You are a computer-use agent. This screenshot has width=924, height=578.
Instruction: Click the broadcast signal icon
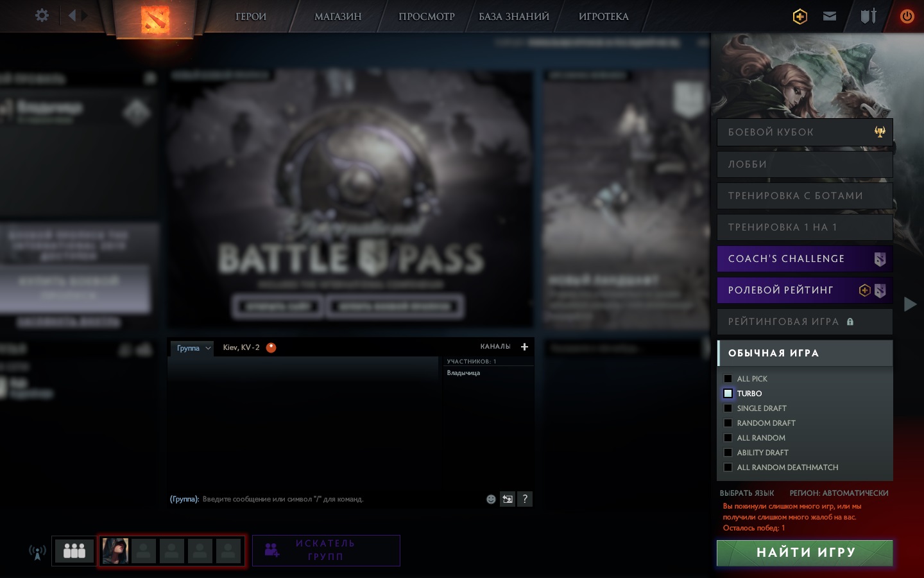37,552
